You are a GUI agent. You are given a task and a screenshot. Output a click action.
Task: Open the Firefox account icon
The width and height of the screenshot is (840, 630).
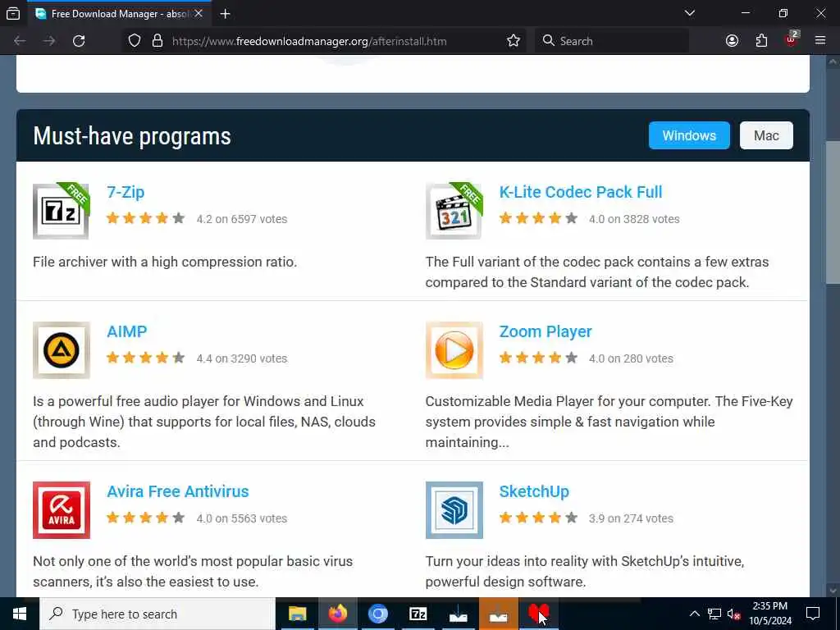click(x=732, y=41)
